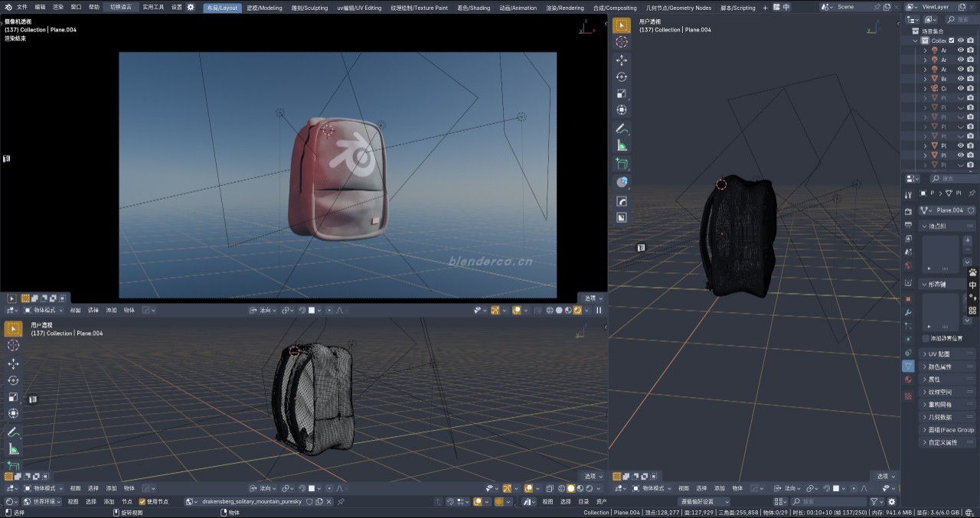The image size is (980, 518).
Task: Open the asset browser settings gear icon
Action: pos(891,502)
